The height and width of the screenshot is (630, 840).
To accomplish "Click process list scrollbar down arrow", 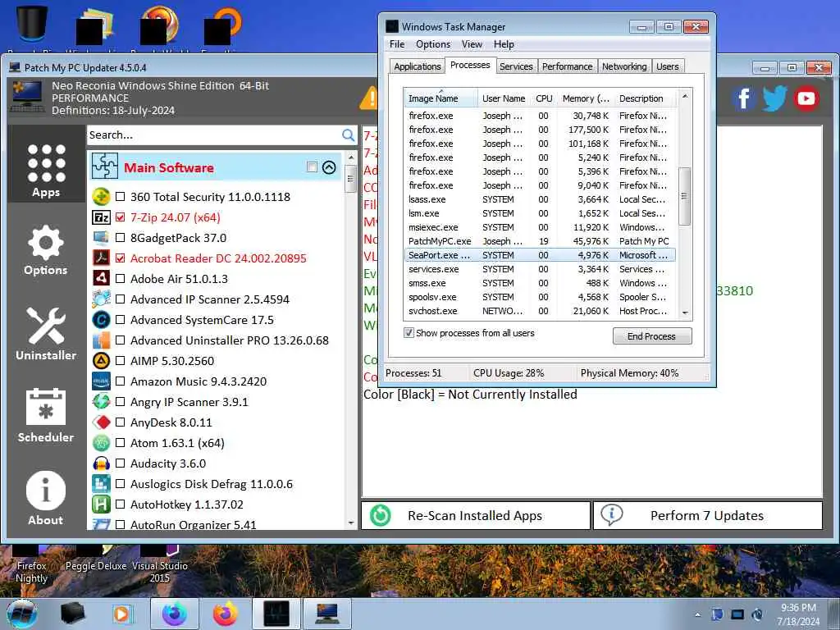I will click(x=685, y=313).
